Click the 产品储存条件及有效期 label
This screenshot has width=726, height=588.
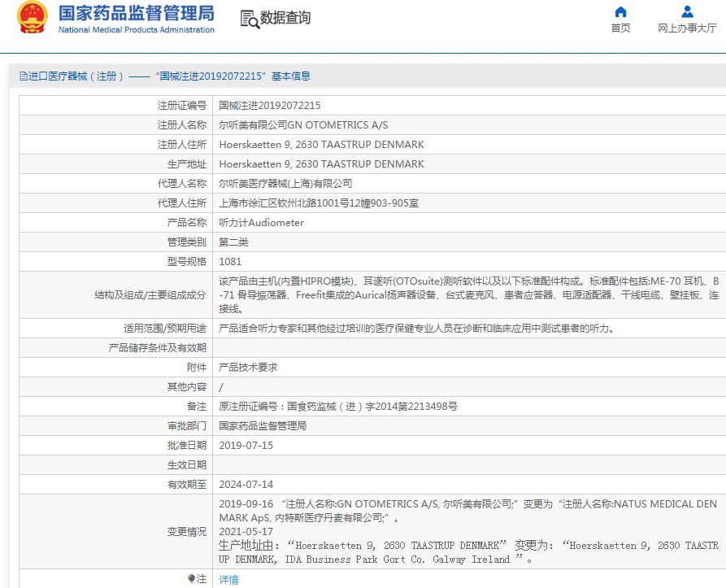pos(158,348)
